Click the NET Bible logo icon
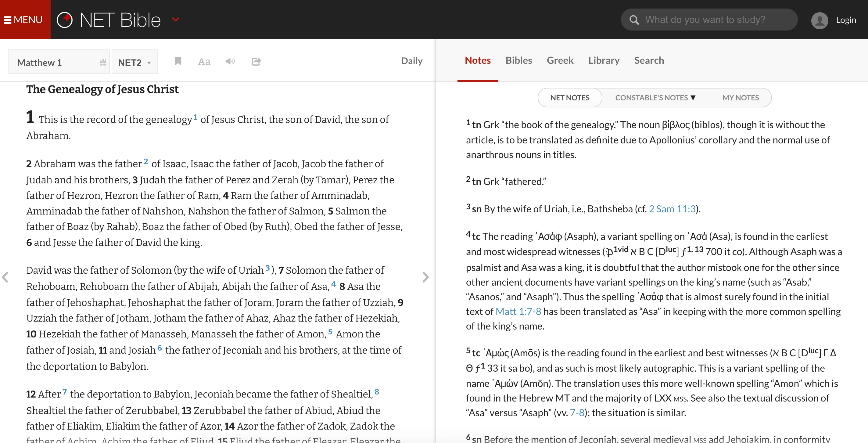This screenshot has height=443, width=868. (65, 20)
